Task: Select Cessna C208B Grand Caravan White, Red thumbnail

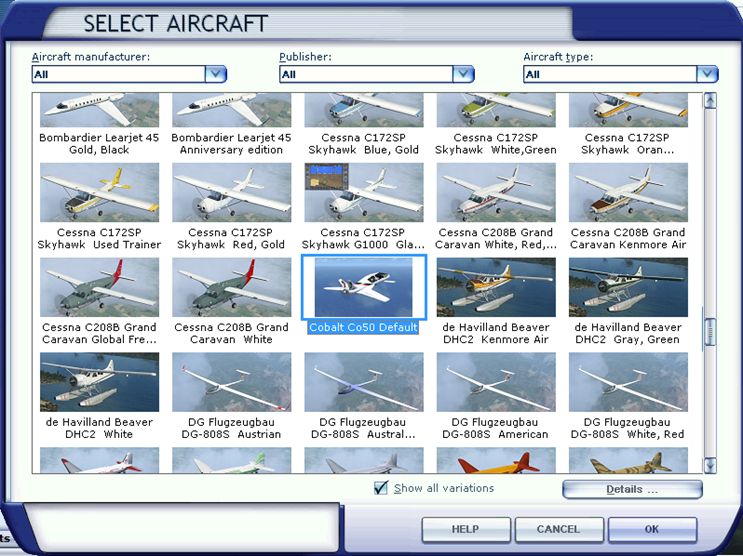Action: point(496,192)
